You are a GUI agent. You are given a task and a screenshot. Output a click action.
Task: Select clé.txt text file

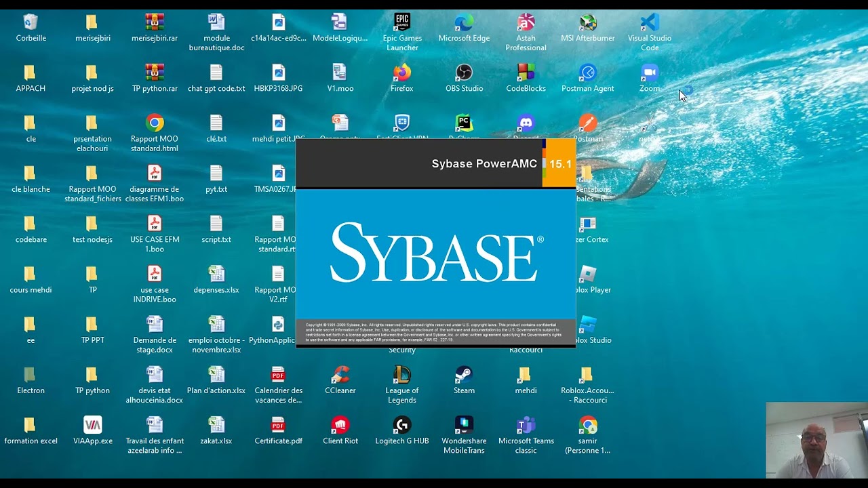point(216,128)
